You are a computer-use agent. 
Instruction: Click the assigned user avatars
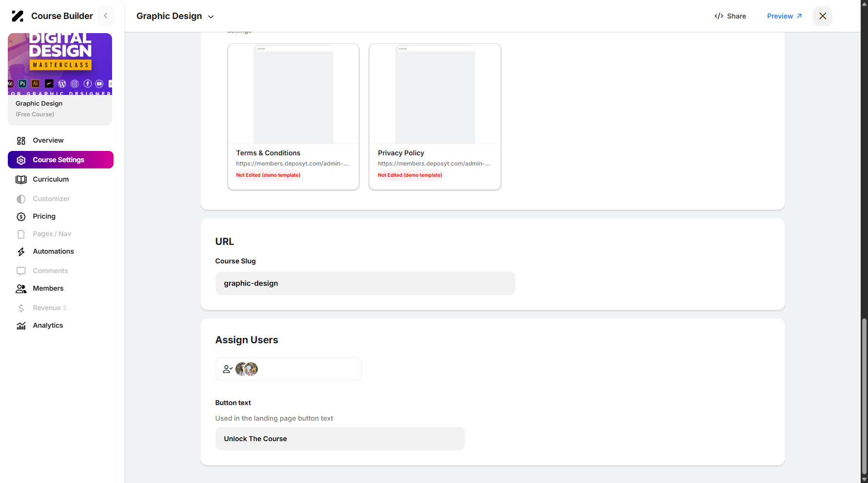247,369
